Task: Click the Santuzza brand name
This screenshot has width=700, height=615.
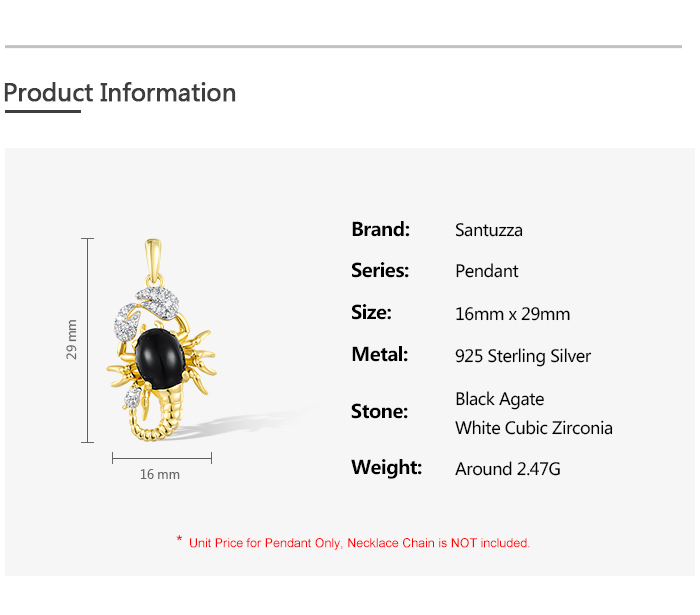Action: pos(489,230)
